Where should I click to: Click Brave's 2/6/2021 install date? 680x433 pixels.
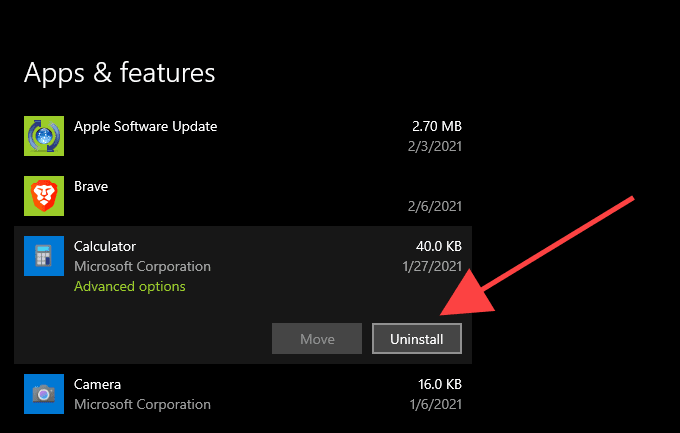tap(436, 206)
